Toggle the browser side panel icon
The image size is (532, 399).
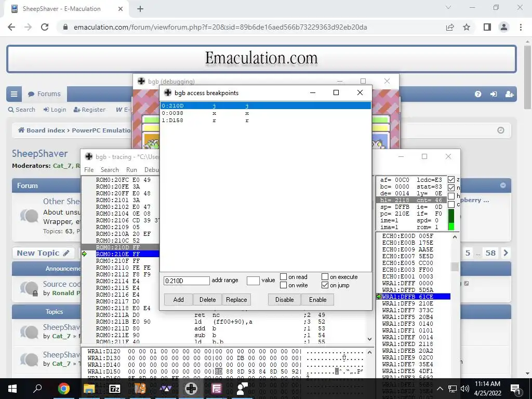tap(487, 27)
